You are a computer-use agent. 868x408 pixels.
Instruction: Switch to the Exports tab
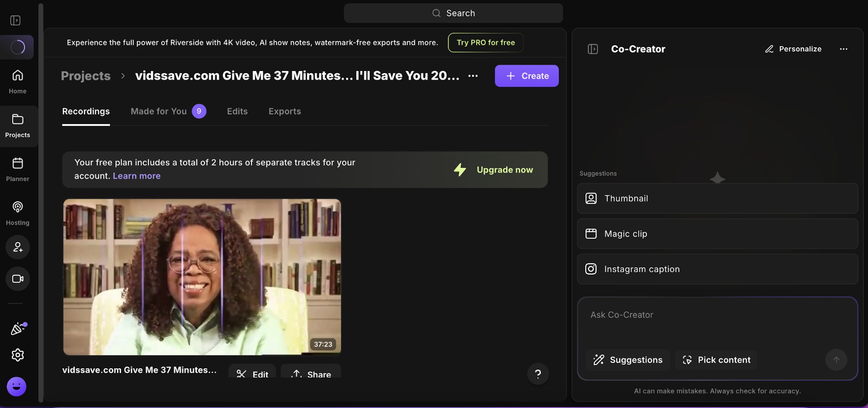pos(285,112)
